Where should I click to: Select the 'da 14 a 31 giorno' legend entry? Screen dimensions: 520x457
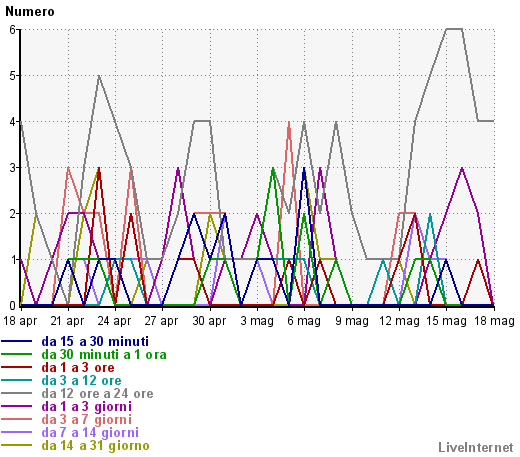coord(95,446)
